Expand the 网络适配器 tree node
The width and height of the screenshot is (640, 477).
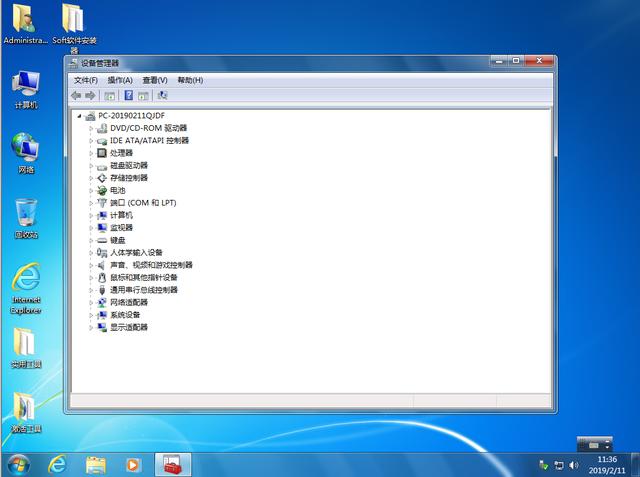[91, 302]
